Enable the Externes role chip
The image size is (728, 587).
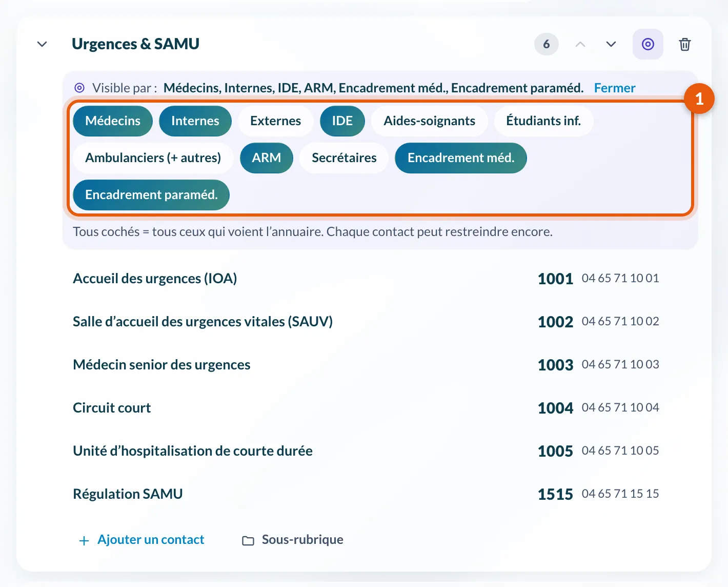(276, 121)
